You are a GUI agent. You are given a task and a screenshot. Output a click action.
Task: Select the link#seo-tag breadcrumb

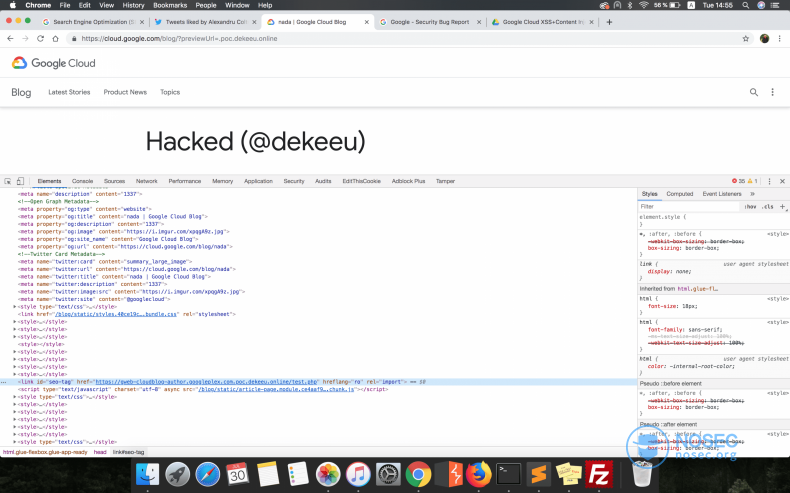coord(128,452)
